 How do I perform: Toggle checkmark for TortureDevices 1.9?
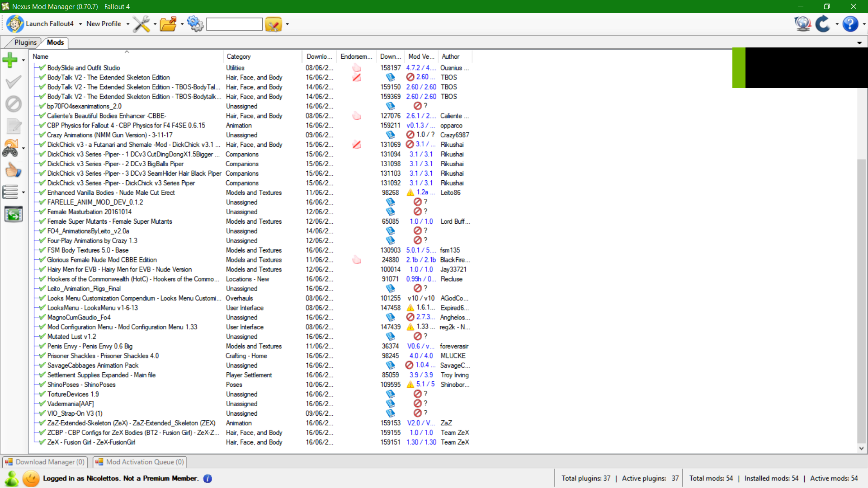tap(42, 394)
